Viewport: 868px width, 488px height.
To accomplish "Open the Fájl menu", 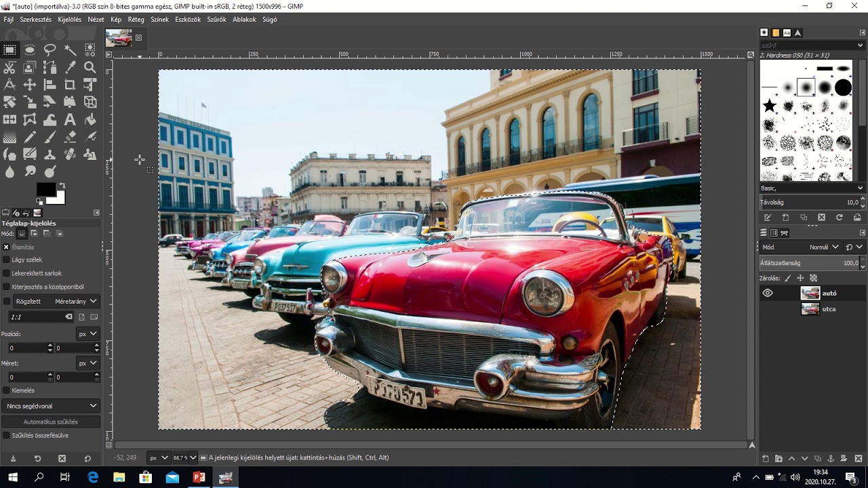I will pyautogui.click(x=9, y=20).
